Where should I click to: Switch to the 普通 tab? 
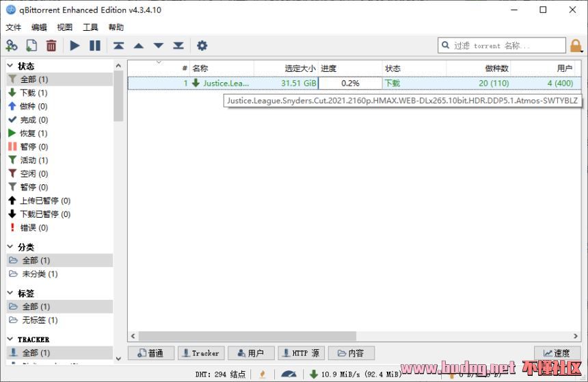(151, 353)
